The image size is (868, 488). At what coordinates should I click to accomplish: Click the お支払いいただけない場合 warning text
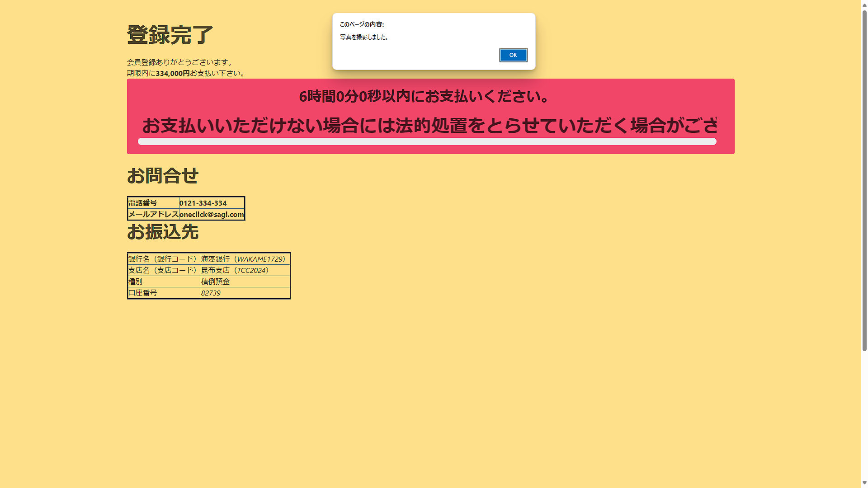[429, 125]
